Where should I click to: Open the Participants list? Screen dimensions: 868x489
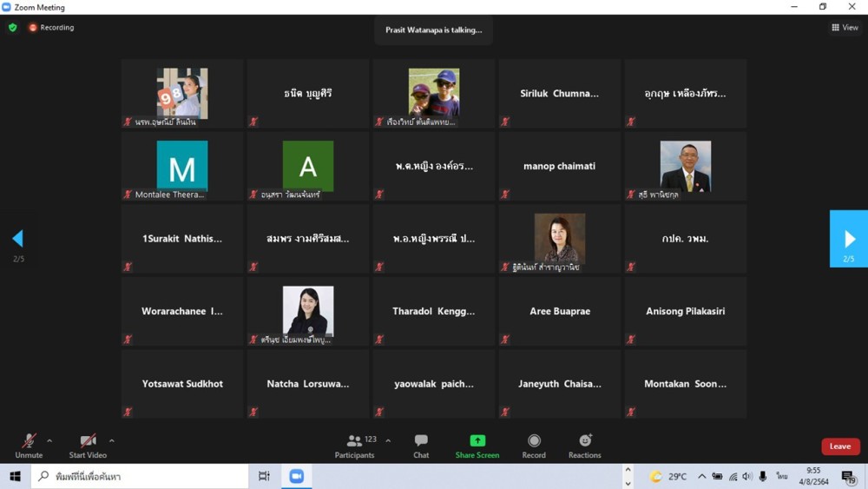pos(355,446)
